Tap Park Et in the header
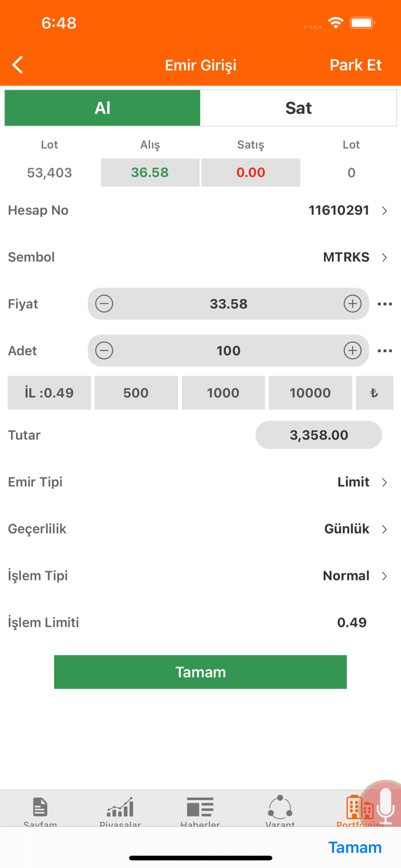The width and height of the screenshot is (401, 868). (355, 65)
